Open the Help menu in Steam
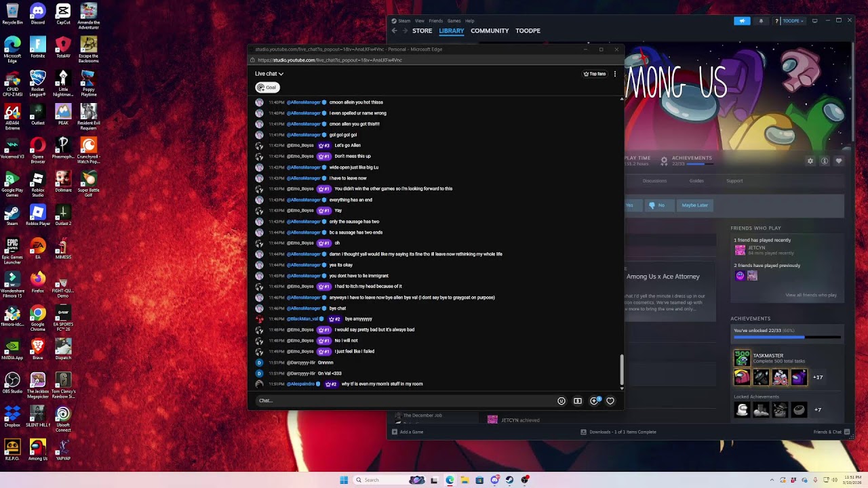 [469, 21]
